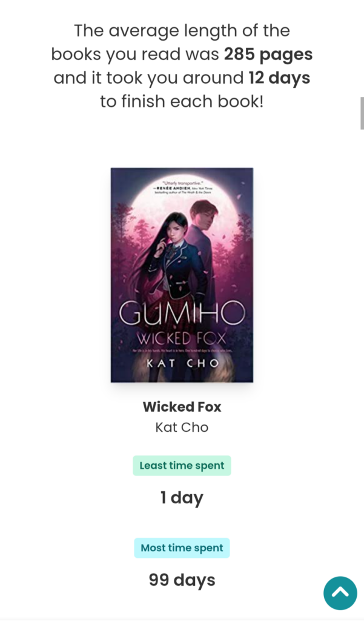Click "The average length of the" heading line
The image size is (364, 621).
[x=182, y=31]
